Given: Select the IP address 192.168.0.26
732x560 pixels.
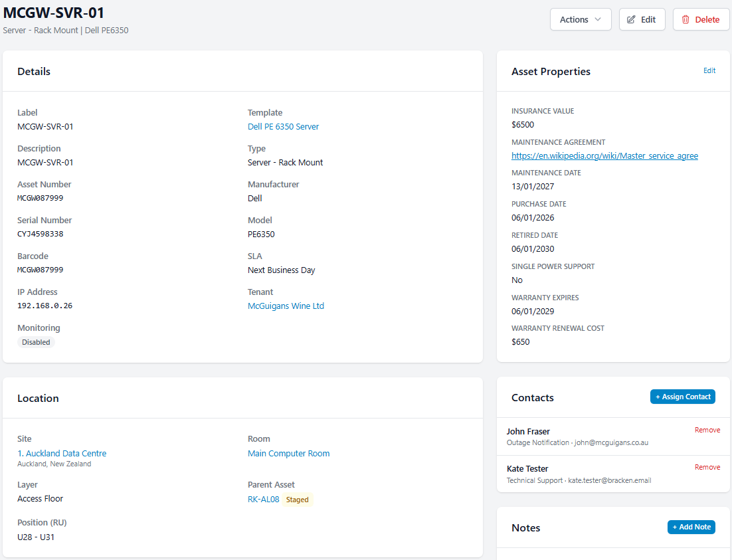Looking at the screenshot, I should tap(45, 306).
